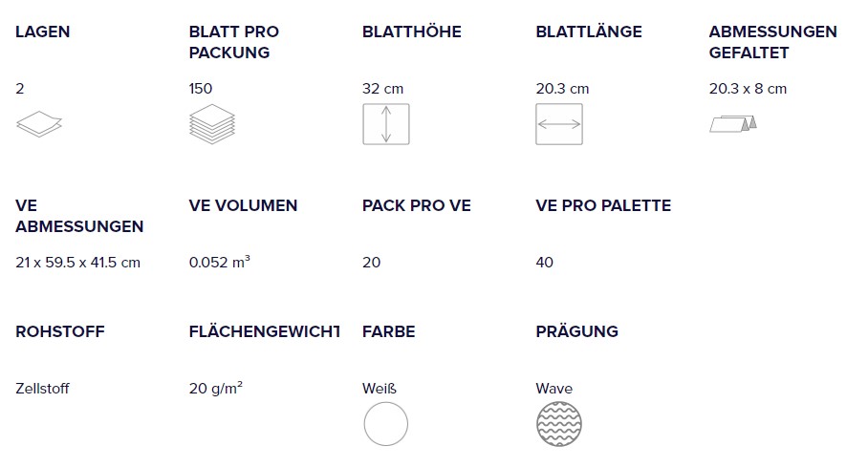The width and height of the screenshot is (868, 467).
Task: Click the two-ply layers icon under Lagen
Action: 39,124
